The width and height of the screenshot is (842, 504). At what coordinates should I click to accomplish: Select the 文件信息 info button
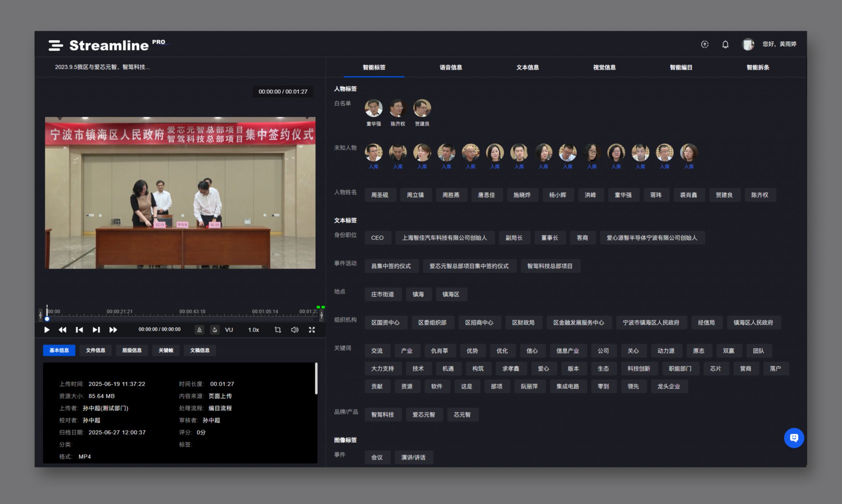tap(95, 350)
